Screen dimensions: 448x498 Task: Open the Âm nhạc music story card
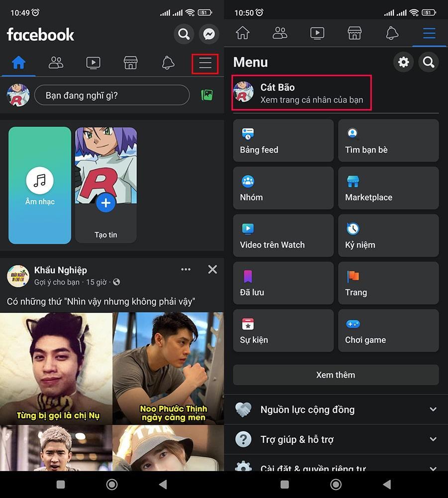click(40, 185)
